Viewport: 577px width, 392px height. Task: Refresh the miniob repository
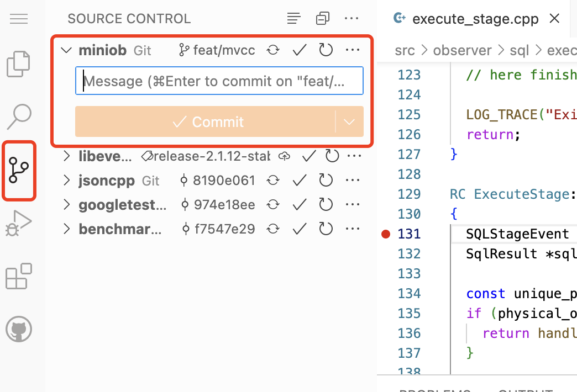(326, 50)
